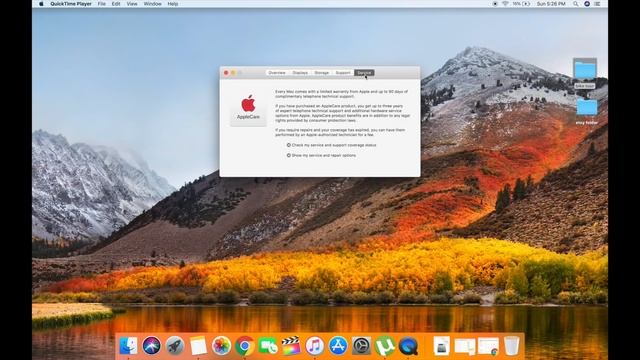
Task: Open the disk image item in dock
Action: 441,346
